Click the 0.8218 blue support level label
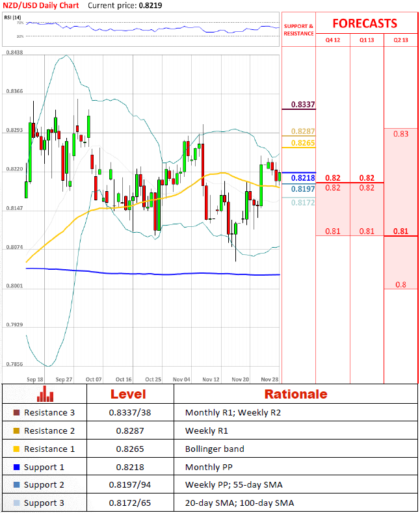 pos(303,178)
